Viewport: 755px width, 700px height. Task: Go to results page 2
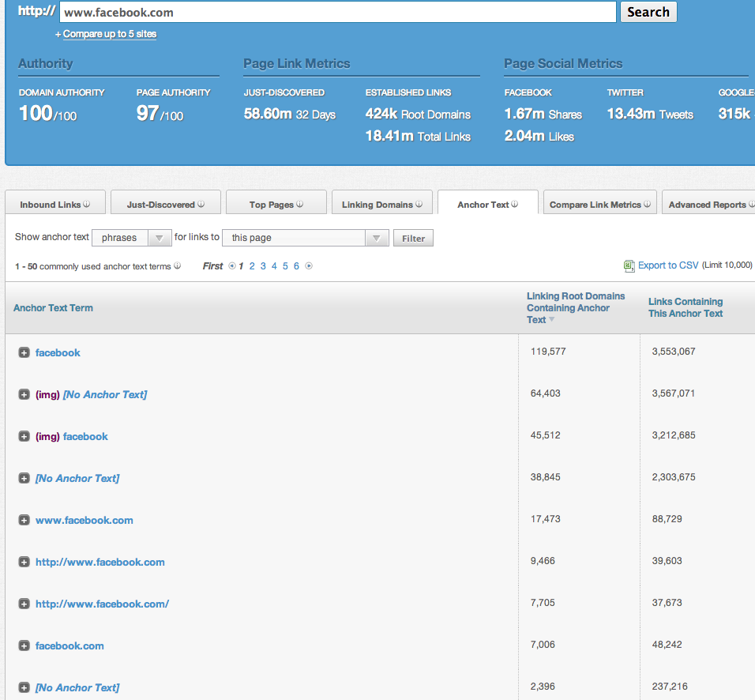click(252, 266)
